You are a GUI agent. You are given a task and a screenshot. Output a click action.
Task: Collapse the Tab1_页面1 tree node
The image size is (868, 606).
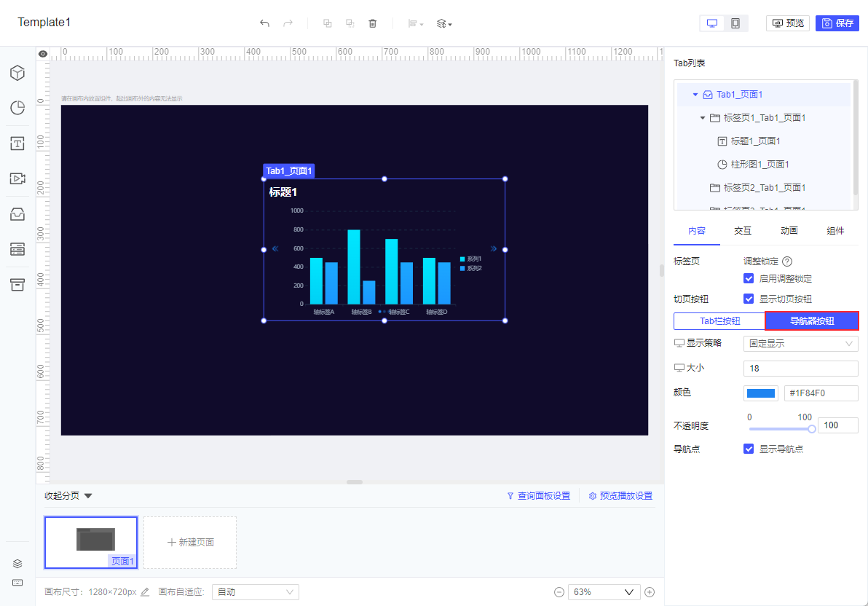[695, 95]
